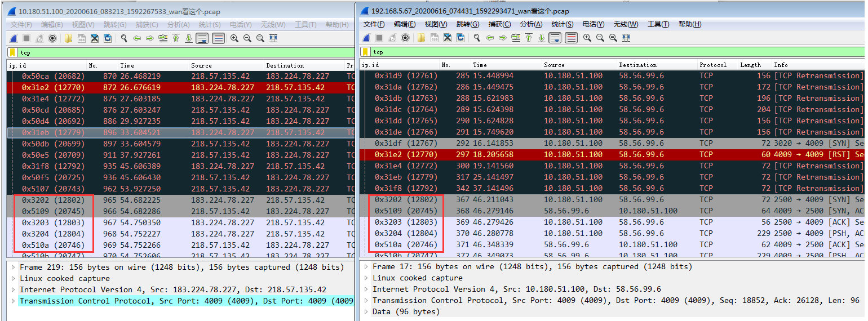Click the Protocol column header in right window
The image size is (868, 321).
coord(713,65)
